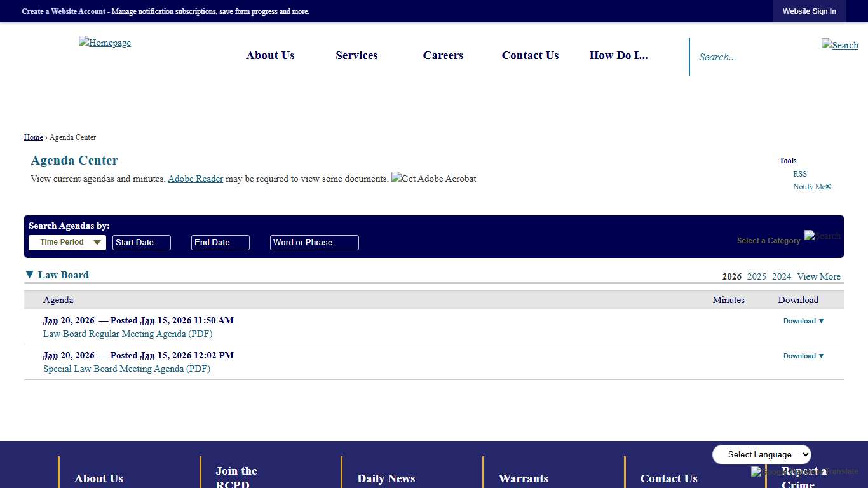Screen dimensions: 868x488
Task: Click the search icon beside Select a Category
Action: pos(823,236)
